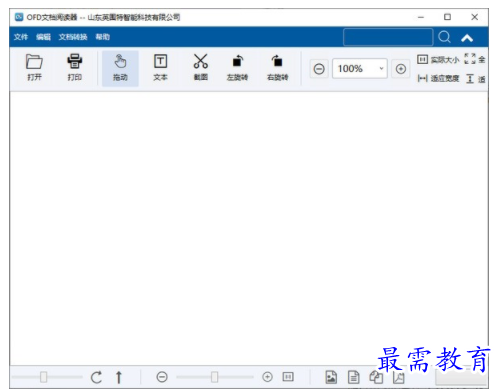Fit page with 适应宽度 option
The image size is (499, 391).
click(x=438, y=79)
